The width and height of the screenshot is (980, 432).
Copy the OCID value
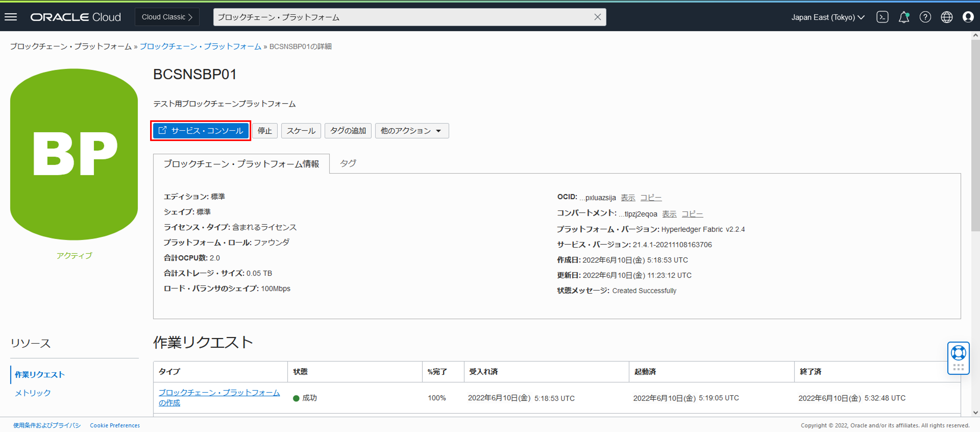pos(651,198)
